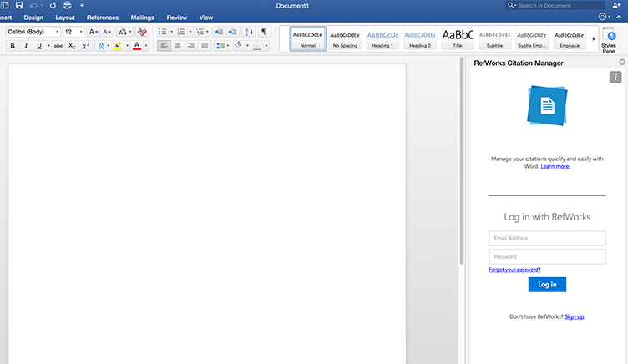Click the Text Effects outlined A icon
Screen dimensions: 628x364
click(x=101, y=46)
